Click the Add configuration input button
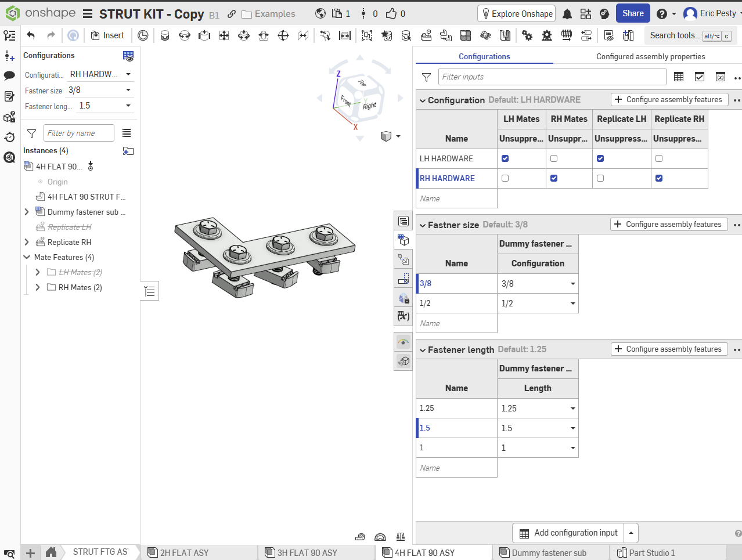 click(568, 533)
